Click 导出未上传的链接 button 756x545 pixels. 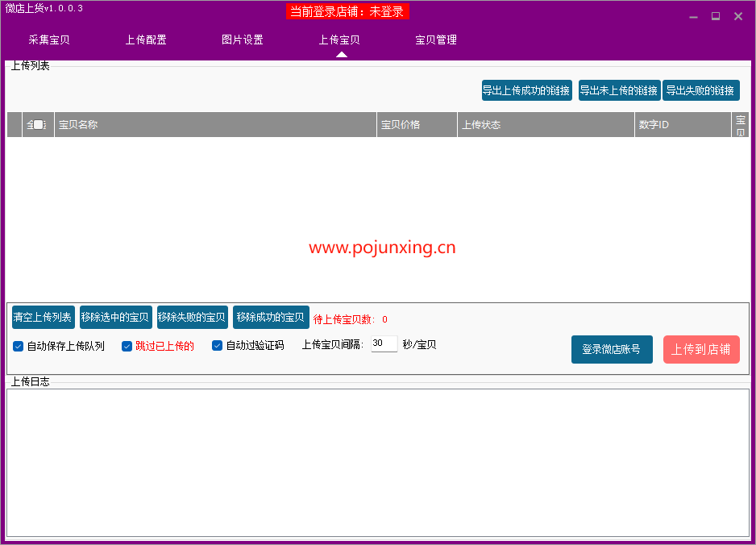pyautogui.click(x=619, y=90)
